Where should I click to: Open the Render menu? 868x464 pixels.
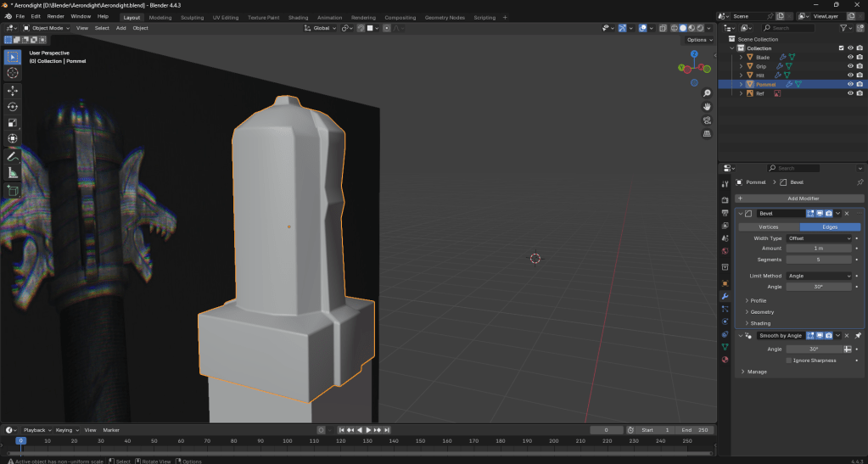[55, 16]
